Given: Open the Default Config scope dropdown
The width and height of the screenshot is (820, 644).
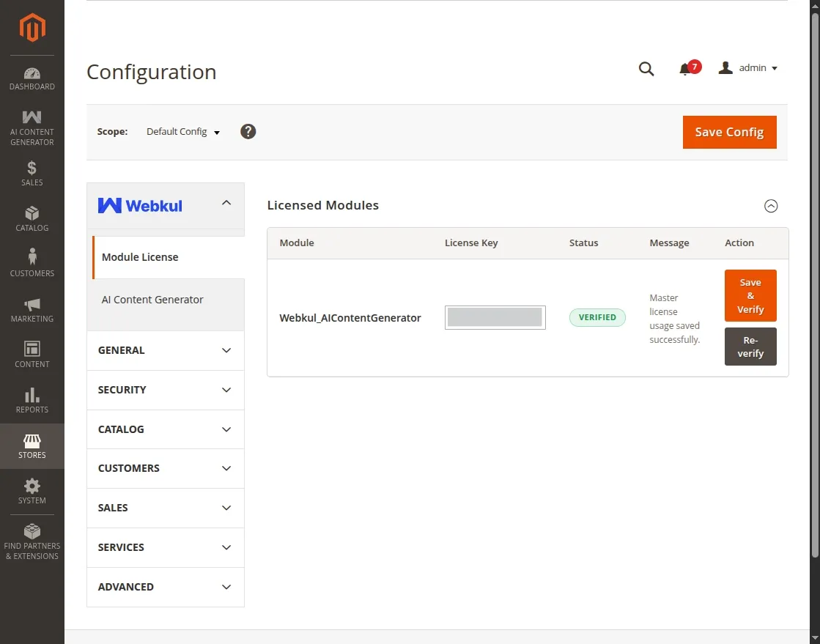Looking at the screenshot, I should 183,132.
